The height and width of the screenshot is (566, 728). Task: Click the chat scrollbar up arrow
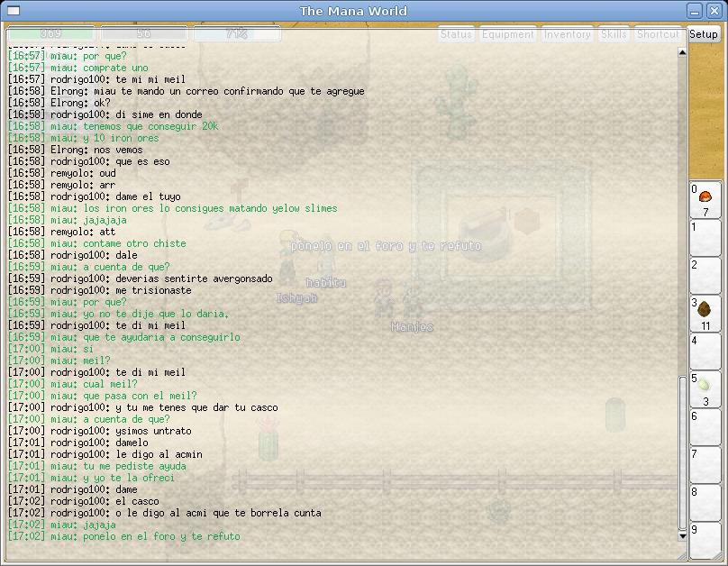tap(682, 52)
